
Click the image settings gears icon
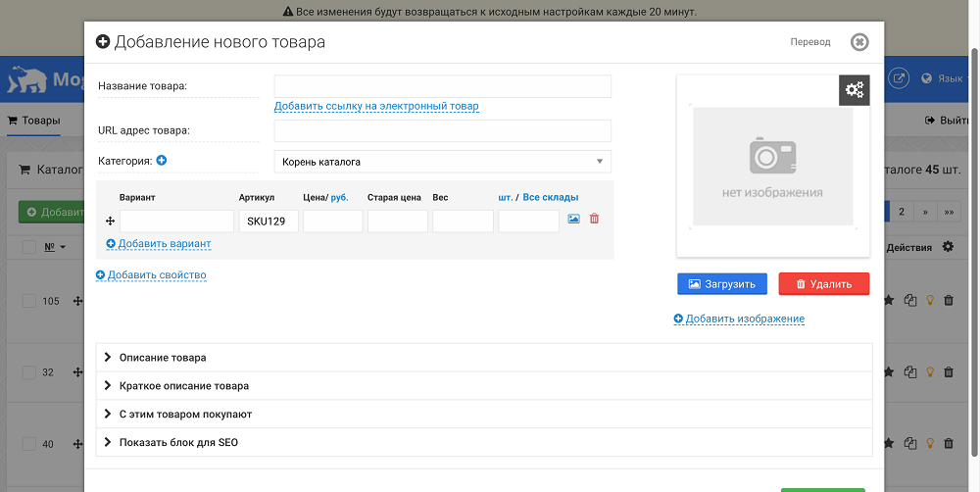point(854,90)
